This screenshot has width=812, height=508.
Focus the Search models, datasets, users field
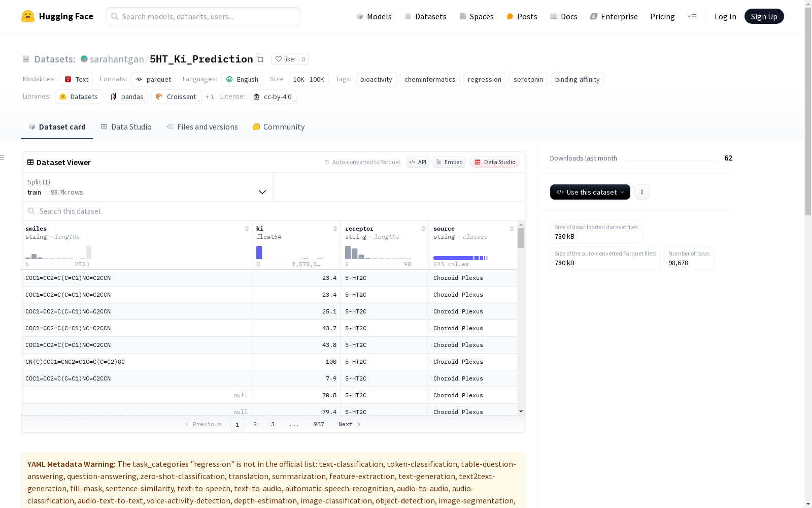(203, 16)
